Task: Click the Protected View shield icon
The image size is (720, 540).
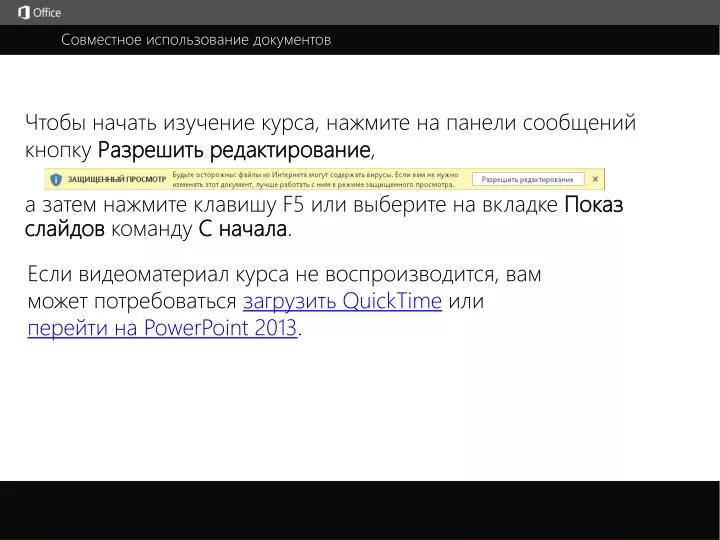Action: (56, 180)
